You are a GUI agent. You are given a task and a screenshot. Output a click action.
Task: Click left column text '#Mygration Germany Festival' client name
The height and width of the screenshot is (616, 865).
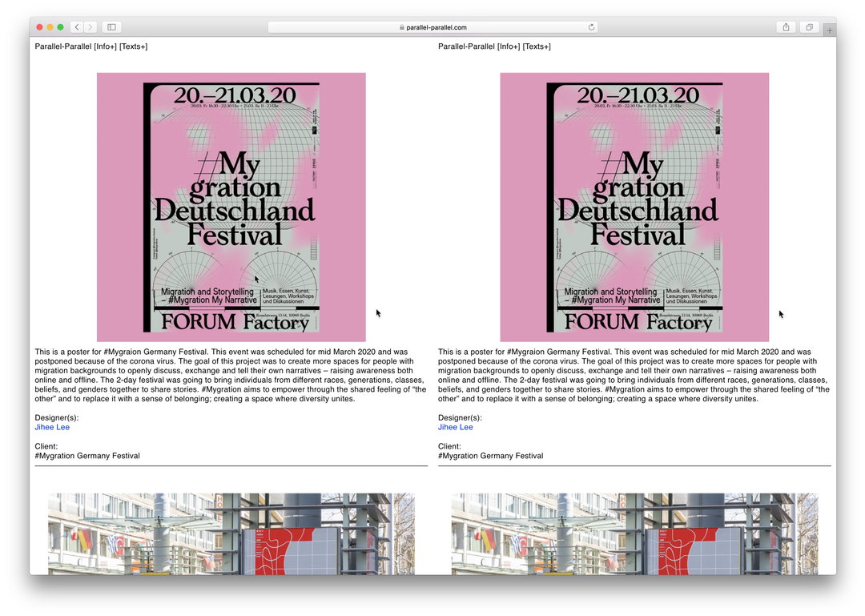[x=87, y=456]
